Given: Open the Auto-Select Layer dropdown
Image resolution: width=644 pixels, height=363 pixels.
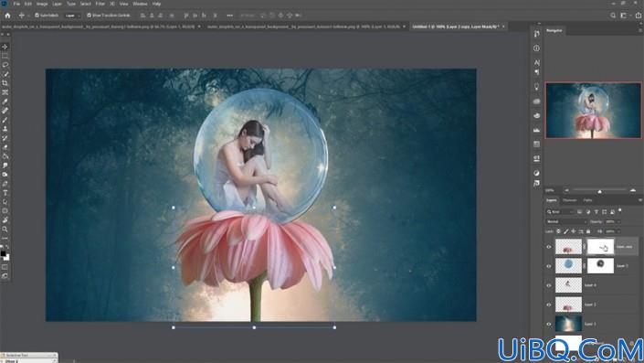Looking at the screenshot, I should pos(72,16).
